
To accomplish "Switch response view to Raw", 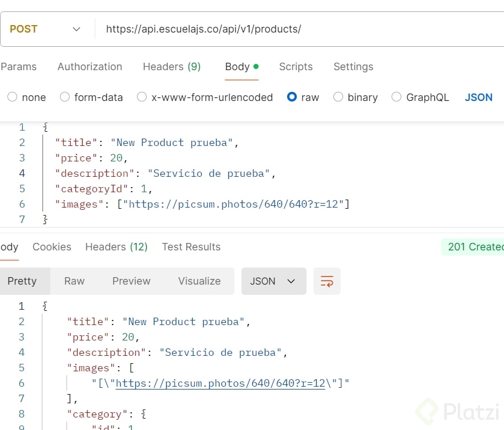I will click(x=74, y=281).
